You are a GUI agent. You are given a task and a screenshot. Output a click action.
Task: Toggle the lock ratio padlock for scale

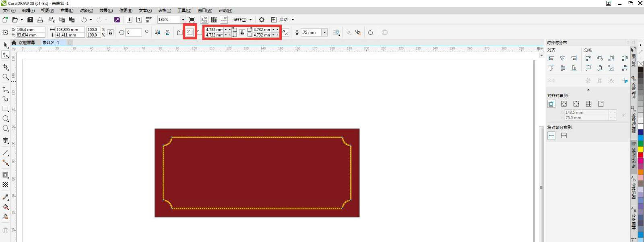(110, 32)
